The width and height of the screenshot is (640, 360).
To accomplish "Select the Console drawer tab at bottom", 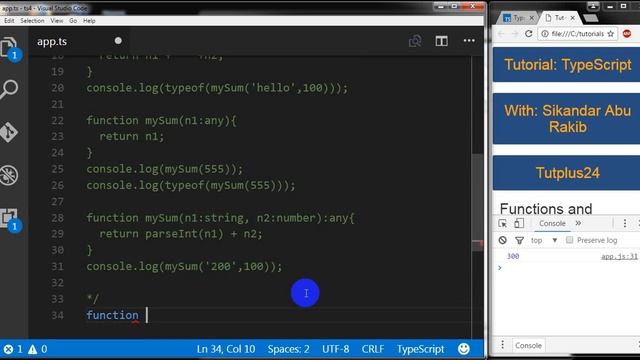I will (528, 345).
